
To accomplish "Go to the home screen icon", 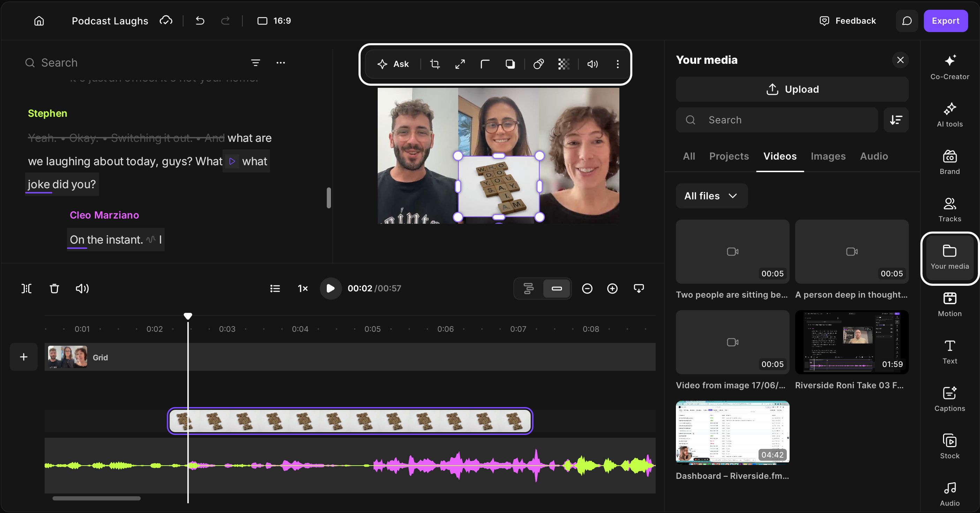I will [x=39, y=21].
